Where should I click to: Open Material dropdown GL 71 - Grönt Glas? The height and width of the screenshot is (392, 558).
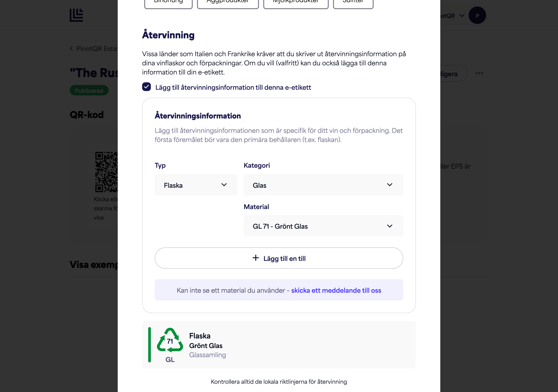click(323, 226)
